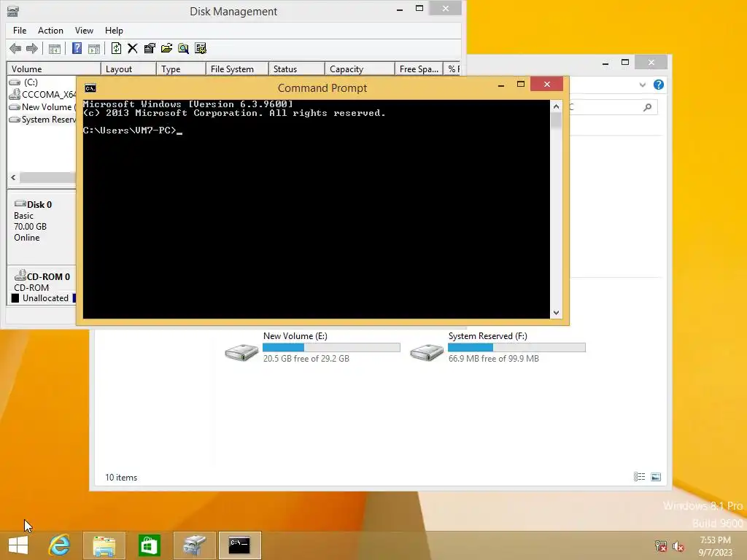This screenshot has width=747, height=560.
Task: Open File Explorer from the taskbar
Action: point(104,545)
